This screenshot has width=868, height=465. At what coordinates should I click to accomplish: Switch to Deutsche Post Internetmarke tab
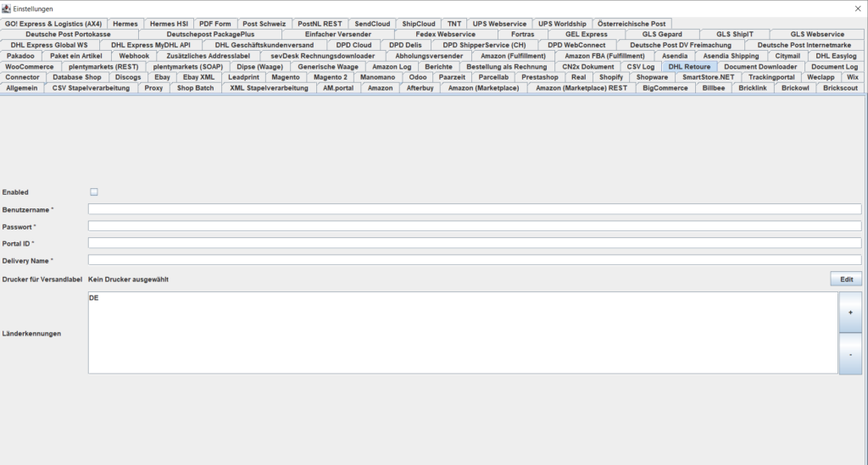point(804,46)
